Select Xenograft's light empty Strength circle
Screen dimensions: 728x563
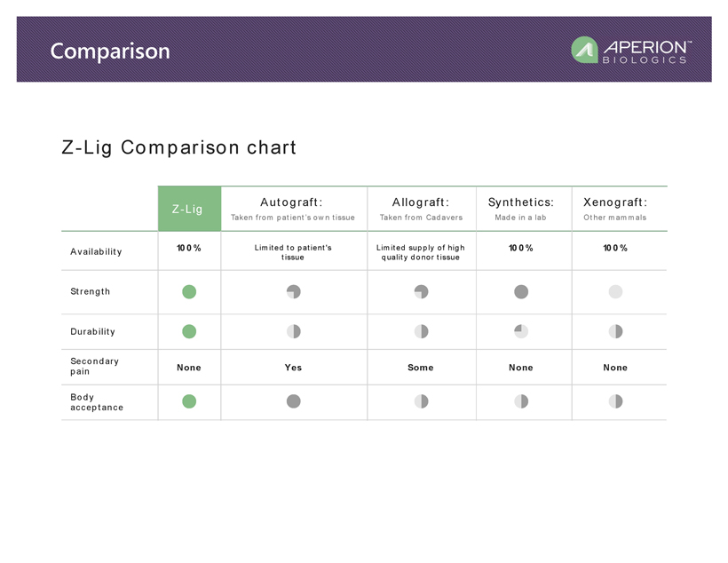615,291
